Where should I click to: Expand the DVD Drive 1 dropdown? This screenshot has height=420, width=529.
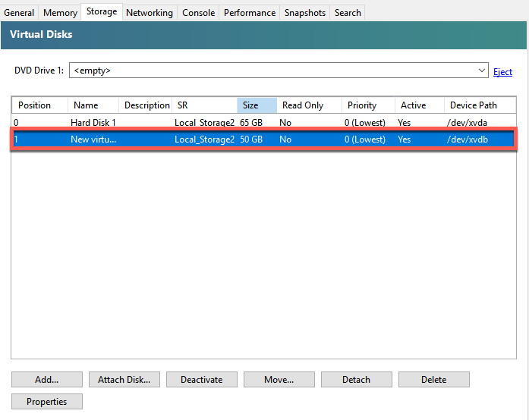tap(481, 71)
